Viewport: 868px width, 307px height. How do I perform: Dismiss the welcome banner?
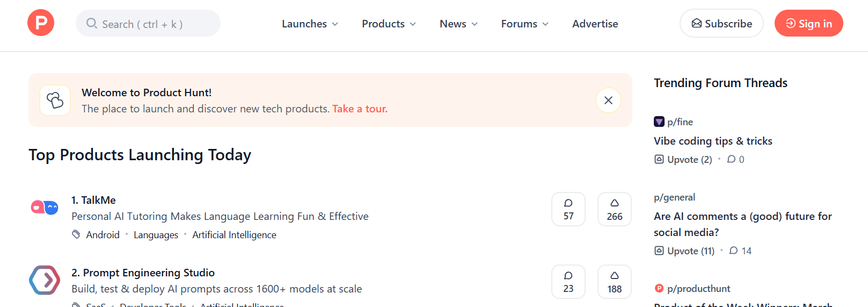[x=608, y=100]
